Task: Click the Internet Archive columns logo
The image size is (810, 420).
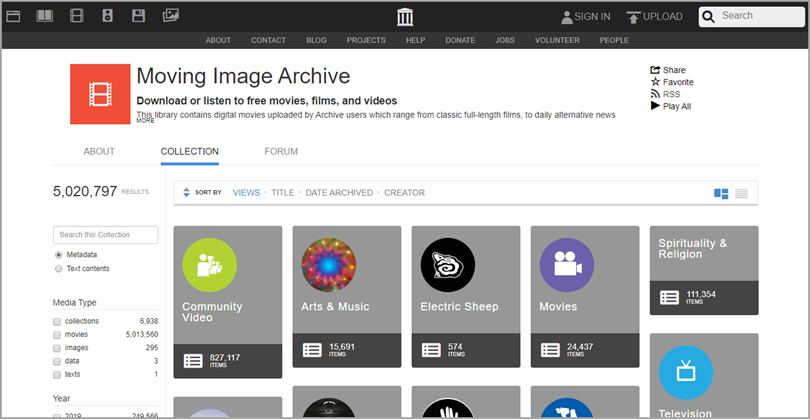Action: point(405,17)
